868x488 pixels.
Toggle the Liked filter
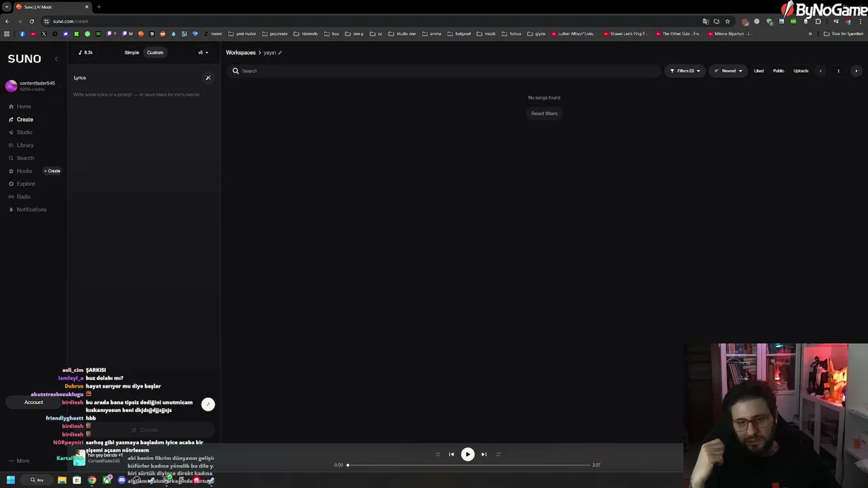click(759, 70)
